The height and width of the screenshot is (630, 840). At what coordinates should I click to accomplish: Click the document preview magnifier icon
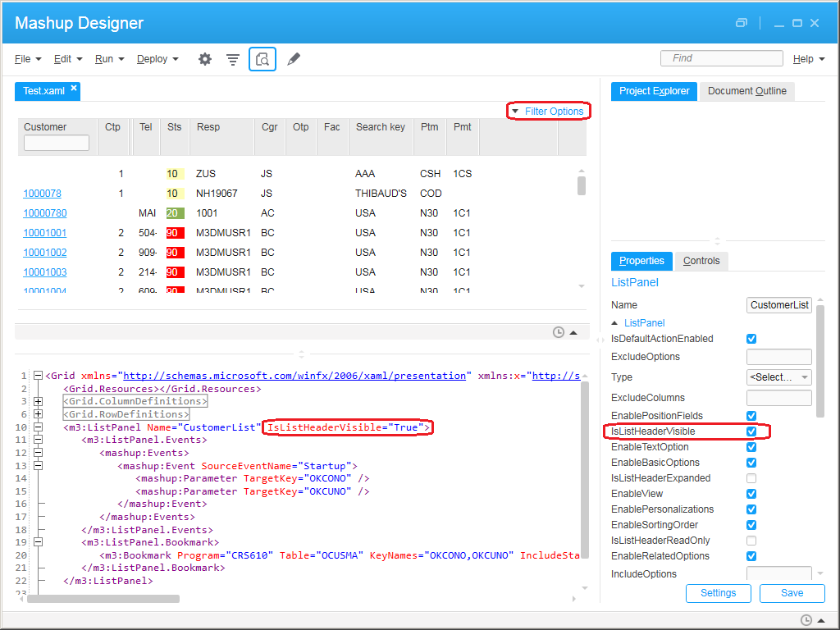click(262, 59)
